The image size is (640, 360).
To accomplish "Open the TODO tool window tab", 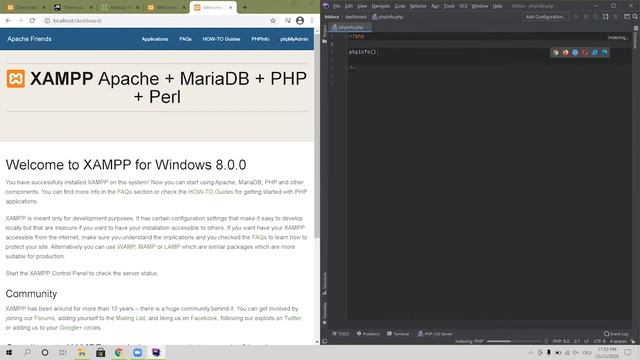I will coord(340,334).
